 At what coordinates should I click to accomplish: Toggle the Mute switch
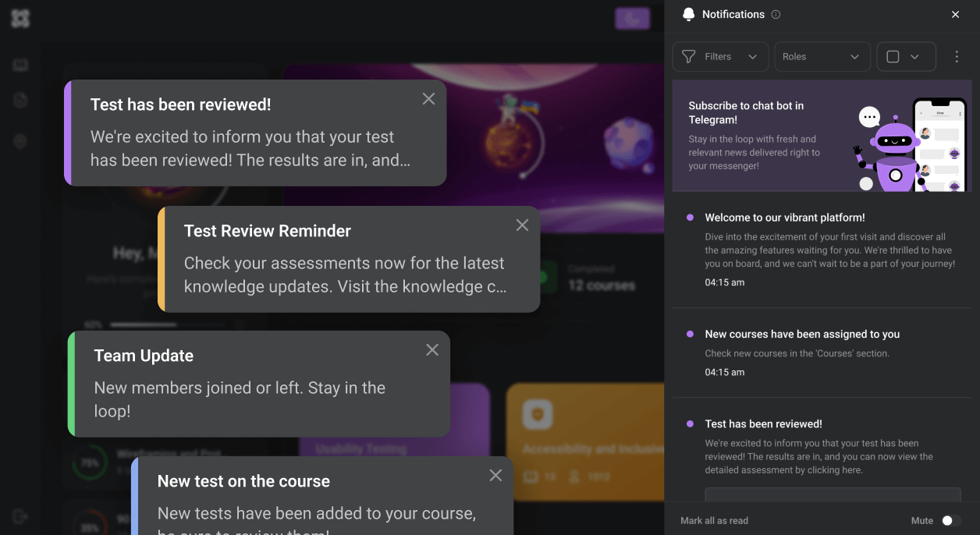tap(950, 520)
